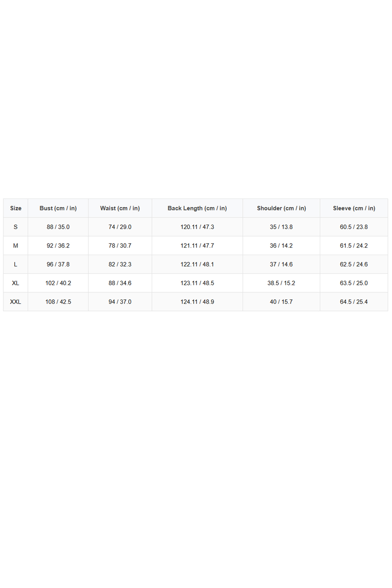
Task: Click the Size column header
Action: (x=15, y=208)
